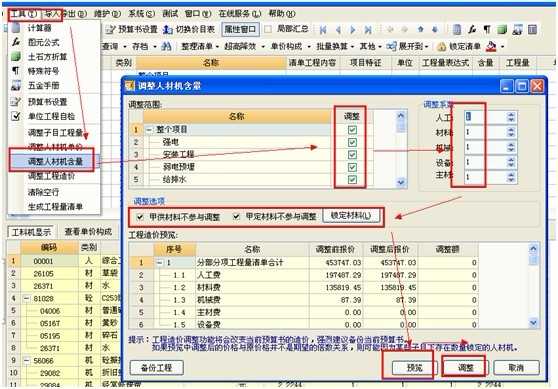The width and height of the screenshot is (558, 389).
Task: Click the 锁定材料 button
Action: pyautogui.click(x=351, y=215)
